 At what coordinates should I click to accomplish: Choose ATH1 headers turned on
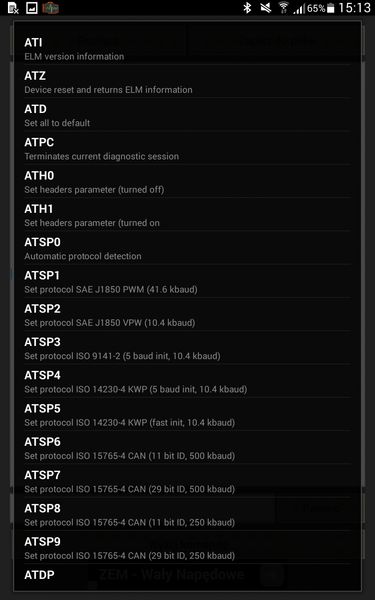pos(188,215)
